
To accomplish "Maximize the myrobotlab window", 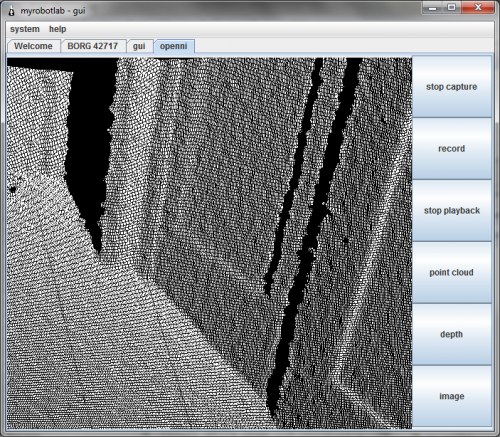I will click(x=452, y=7).
